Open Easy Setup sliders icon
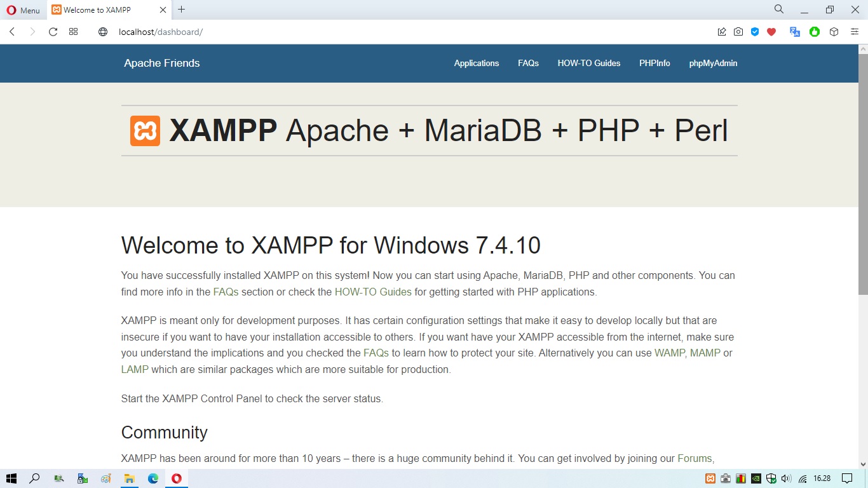The width and height of the screenshot is (868, 488). click(x=855, y=32)
